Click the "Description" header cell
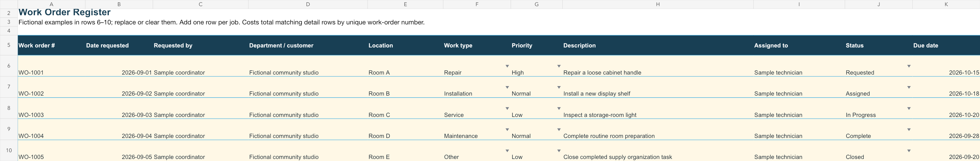Viewport: 980px width, 161px height. (x=658, y=45)
